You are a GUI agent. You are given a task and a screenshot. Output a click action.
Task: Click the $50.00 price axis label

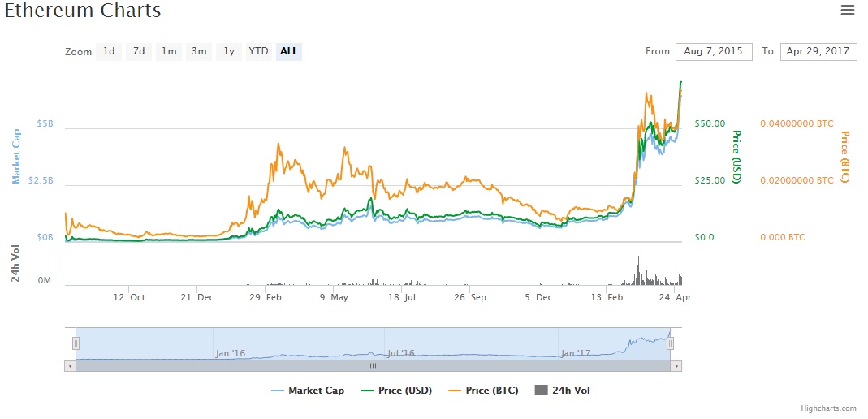pyautogui.click(x=710, y=123)
